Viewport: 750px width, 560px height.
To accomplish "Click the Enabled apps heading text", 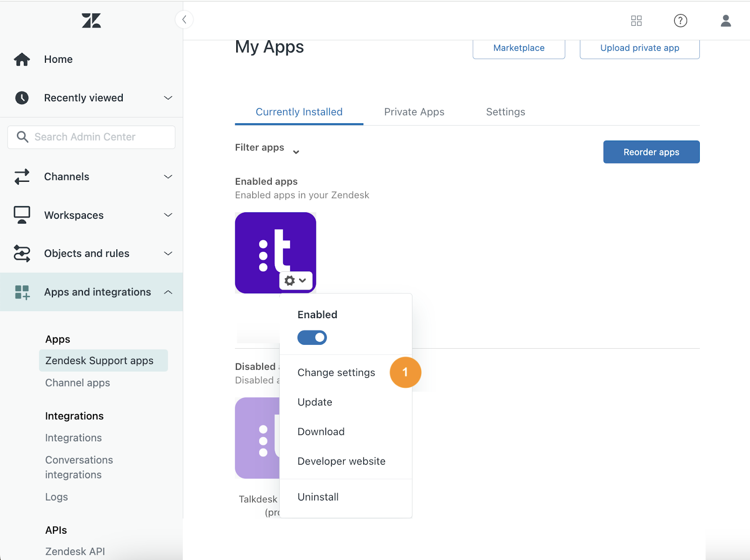I will (x=266, y=181).
